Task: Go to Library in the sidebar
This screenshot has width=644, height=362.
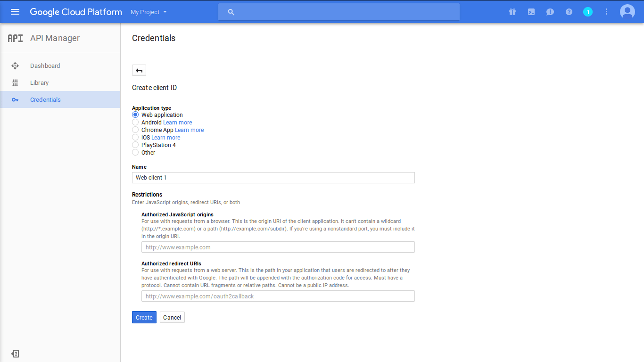Action: 39,83
